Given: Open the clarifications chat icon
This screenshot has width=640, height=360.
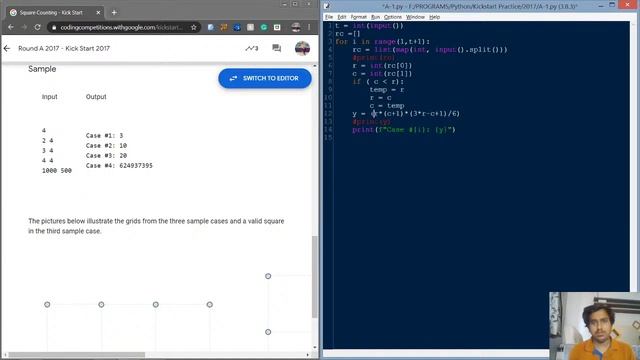Looking at the screenshot, I should pyautogui.click(x=276, y=48).
